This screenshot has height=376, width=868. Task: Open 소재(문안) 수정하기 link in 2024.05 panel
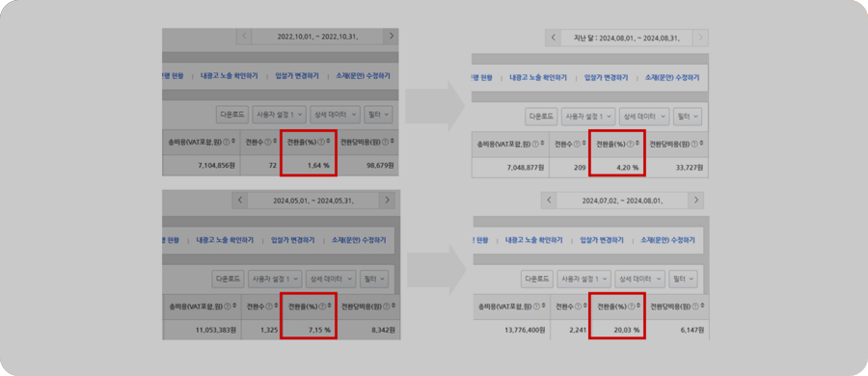[x=359, y=240]
